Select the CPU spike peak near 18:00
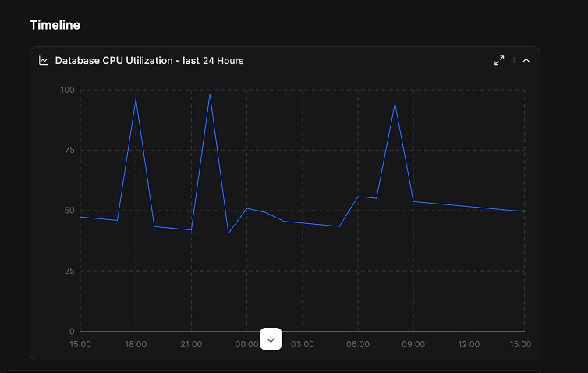588x373 pixels. click(136, 99)
